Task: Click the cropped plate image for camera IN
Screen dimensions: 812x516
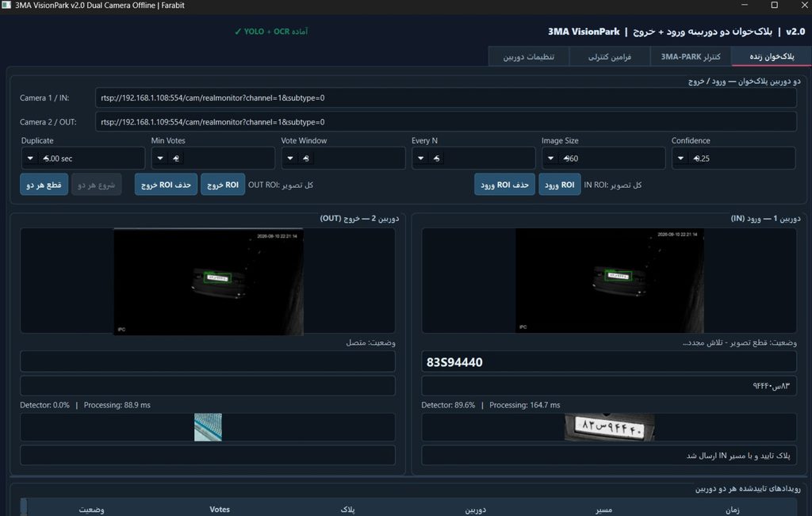Action: [x=610, y=427]
